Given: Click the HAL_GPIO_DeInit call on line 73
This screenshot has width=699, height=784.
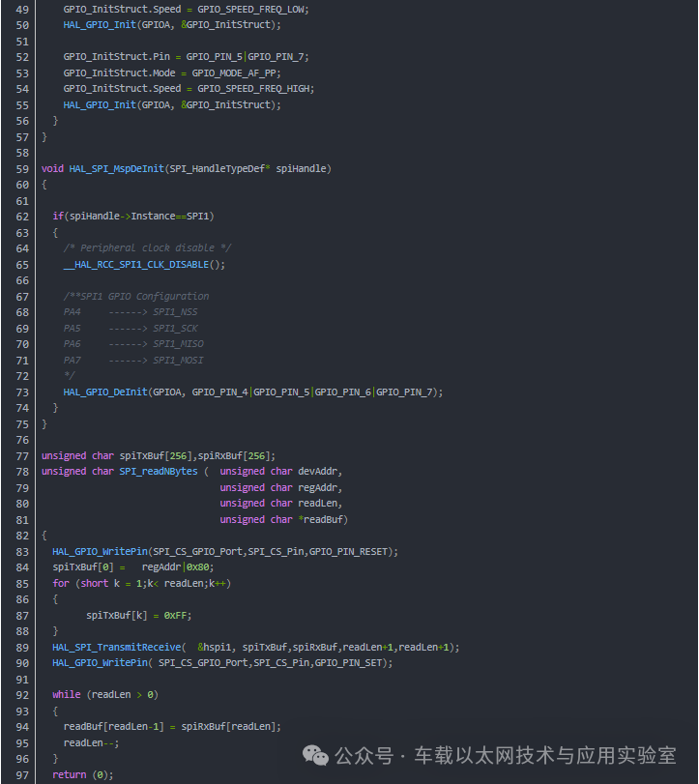Looking at the screenshot, I should 105,392.
